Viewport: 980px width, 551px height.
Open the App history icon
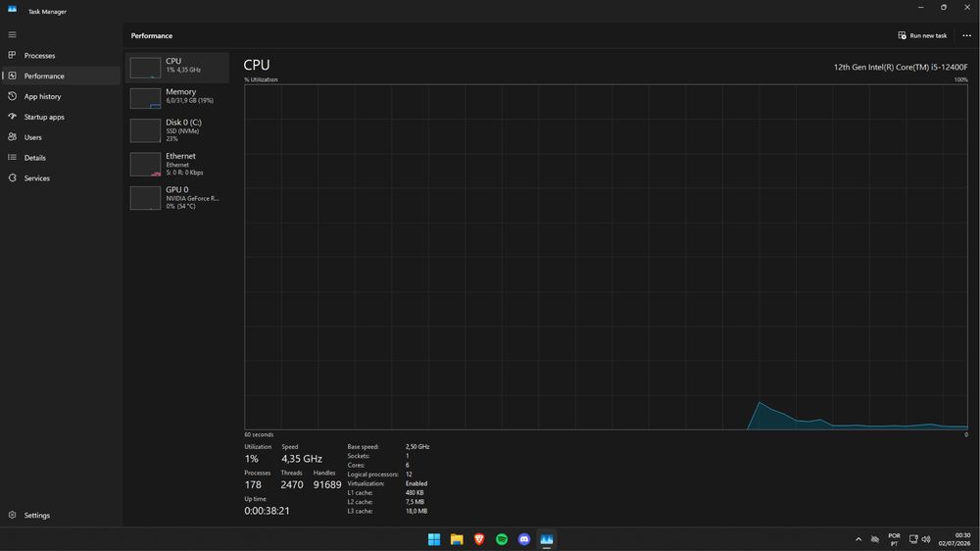[x=12, y=96]
